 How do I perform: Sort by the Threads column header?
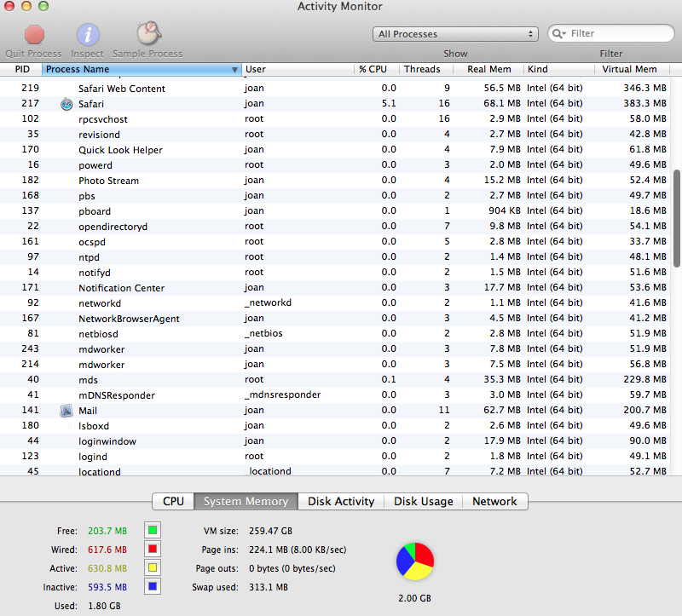tap(425, 70)
